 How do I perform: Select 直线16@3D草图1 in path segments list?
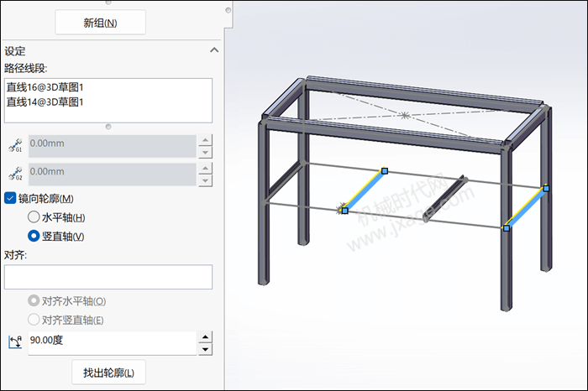(45, 87)
